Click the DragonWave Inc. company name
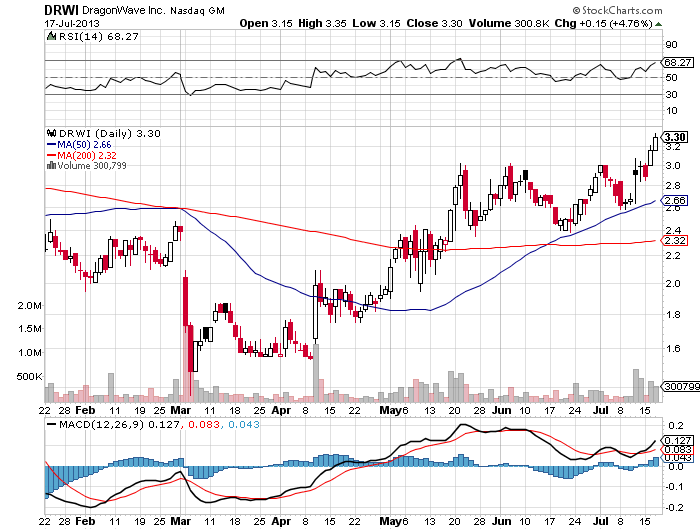The image size is (700, 530). tap(124, 10)
